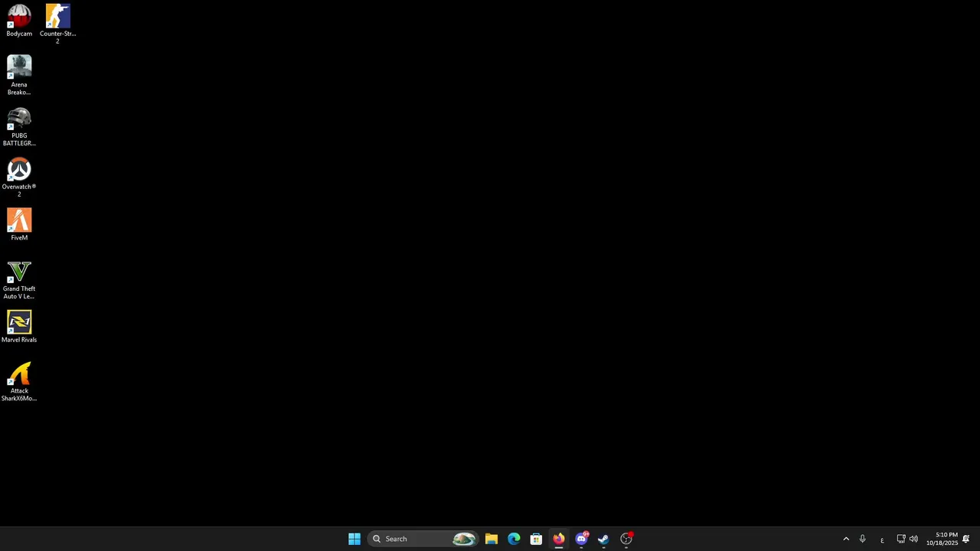Select the Counter-Strike 2 desktop shortcut
This screenshot has width=980, height=551.
click(57, 24)
